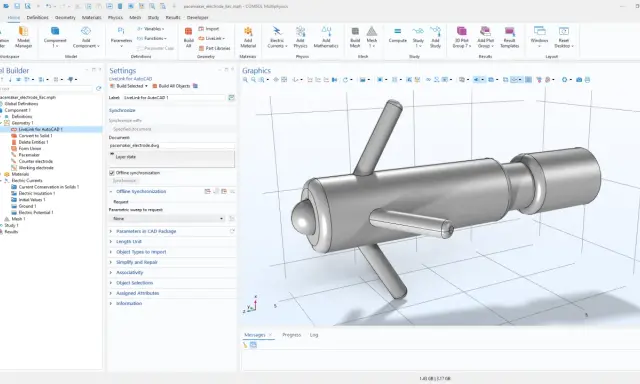Screen dimensions: 640x384
Task: Click the icon after Build All Objects
Action: coord(195,86)
